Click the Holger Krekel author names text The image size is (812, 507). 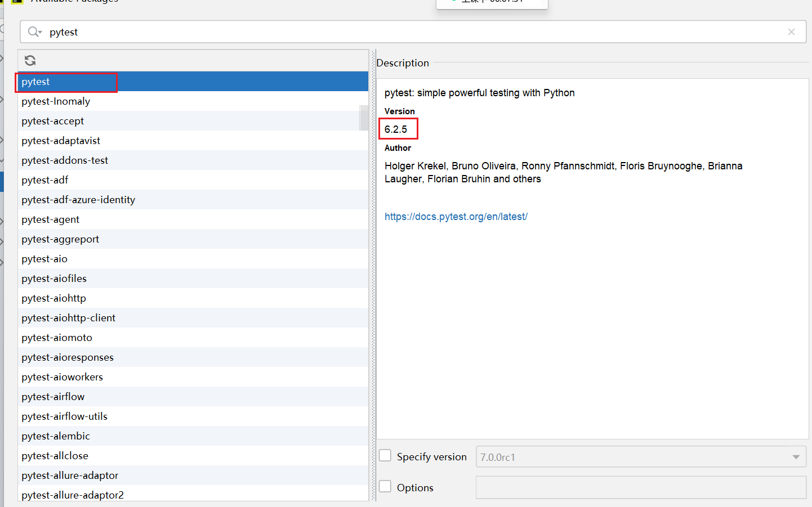coord(564,172)
